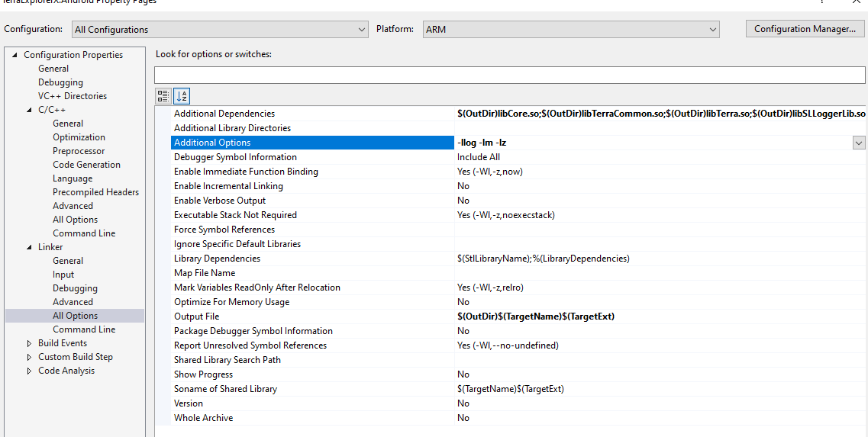Image resolution: width=868 pixels, height=437 pixels.
Task: Select General under Configuration Properties
Action: click(53, 69)
